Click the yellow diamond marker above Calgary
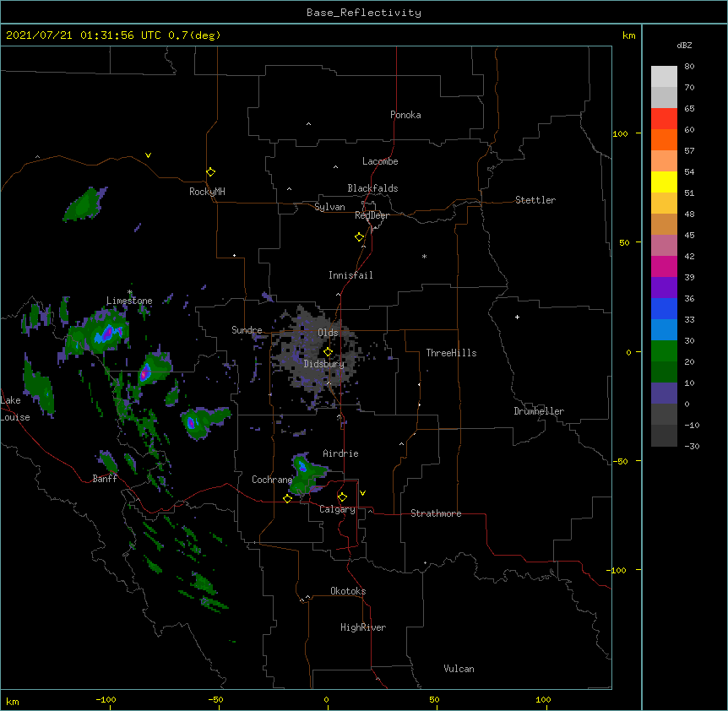The image size is (728, 711). (342, 497)
